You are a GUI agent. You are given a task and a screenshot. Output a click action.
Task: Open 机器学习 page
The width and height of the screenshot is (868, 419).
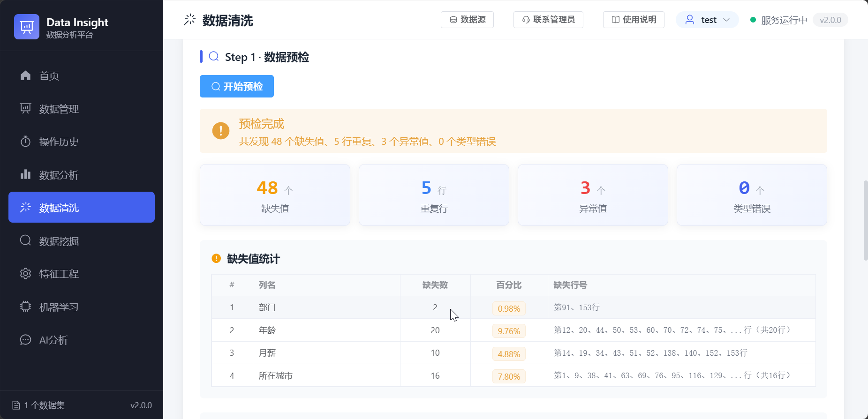coord(82,307)
